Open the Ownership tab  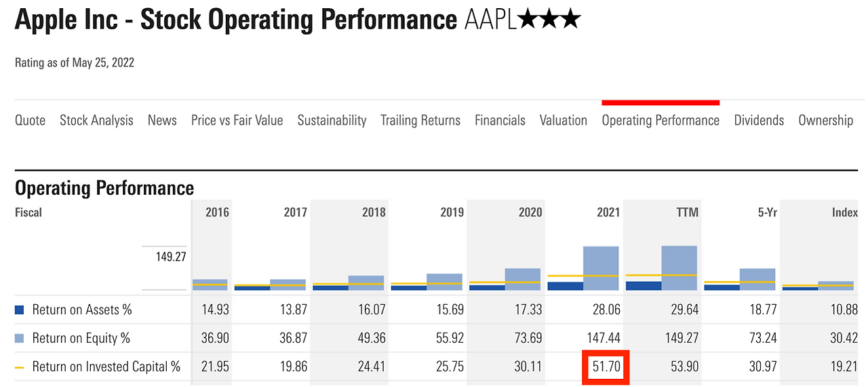[x=825, y=120]
